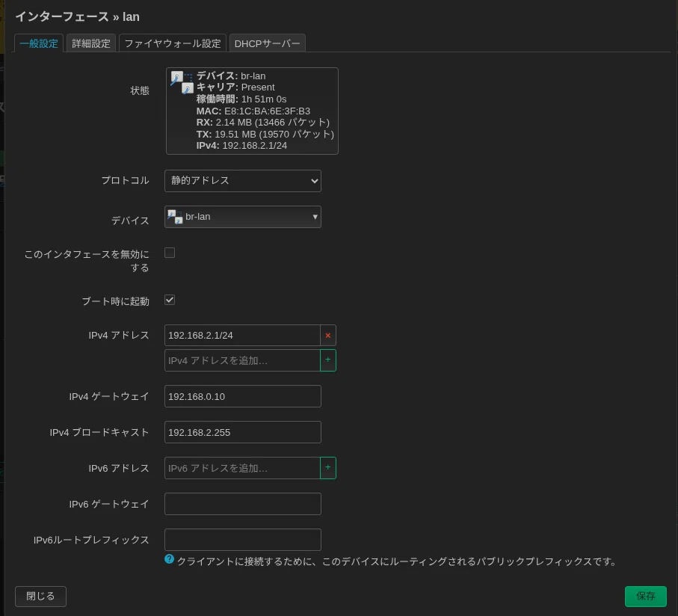Add new IPv4 address with plus button
Viewport: 678px width, 616px height.
point(327,360)
